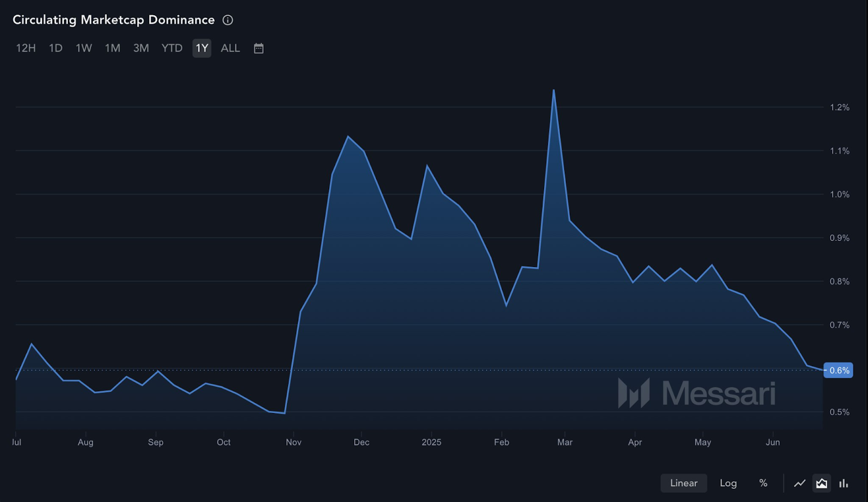868x502 pixels.
Task: Click the Aug x-axis label
Action: pyautogui.click(x=86, y=442)
